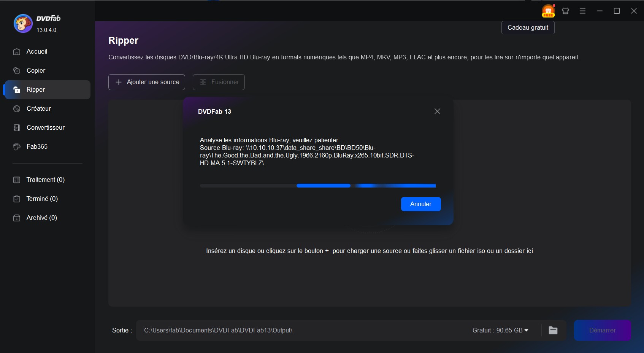
Task: Cancel the analysis with Annuler
Action: (x=421, y=204)
